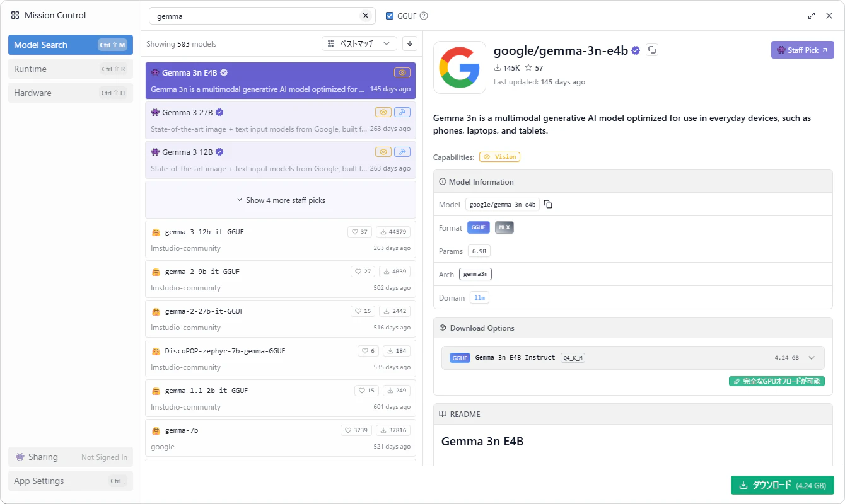Copy google/gemma-3n-e4b title to clipboard

pyautogui.click(x=652, y=50)
